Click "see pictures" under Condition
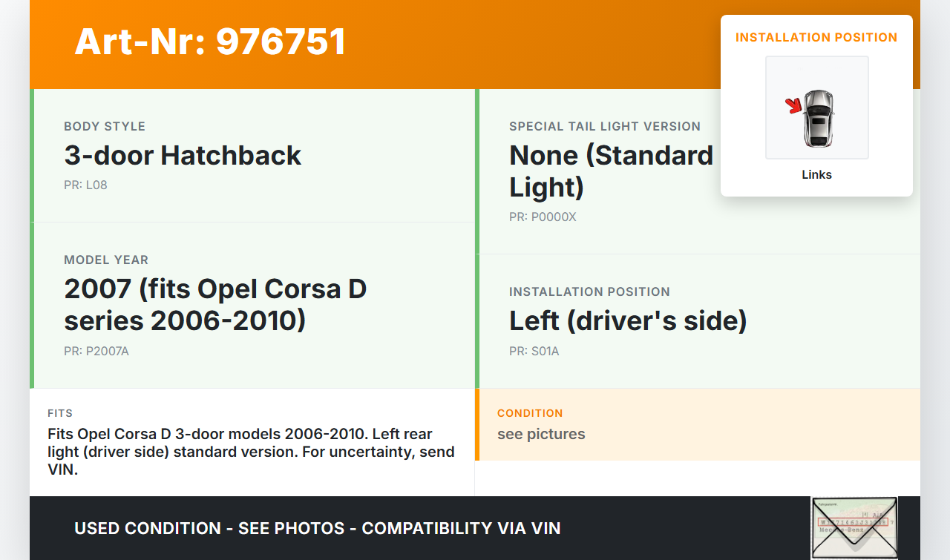The image size is (950, 560). pos(541,434)
